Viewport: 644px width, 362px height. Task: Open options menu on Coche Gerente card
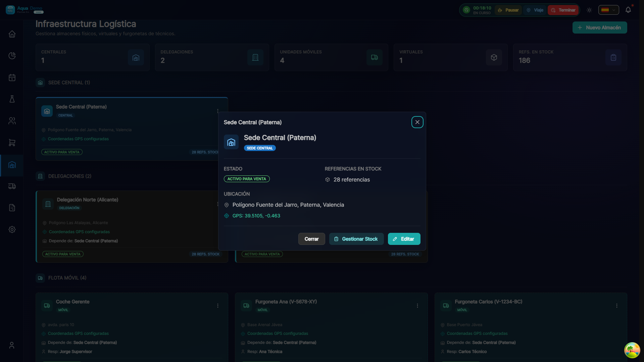coord(218,306)
